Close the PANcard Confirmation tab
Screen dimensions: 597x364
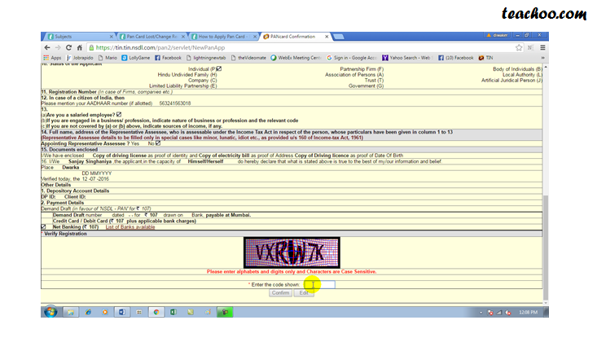327,37
